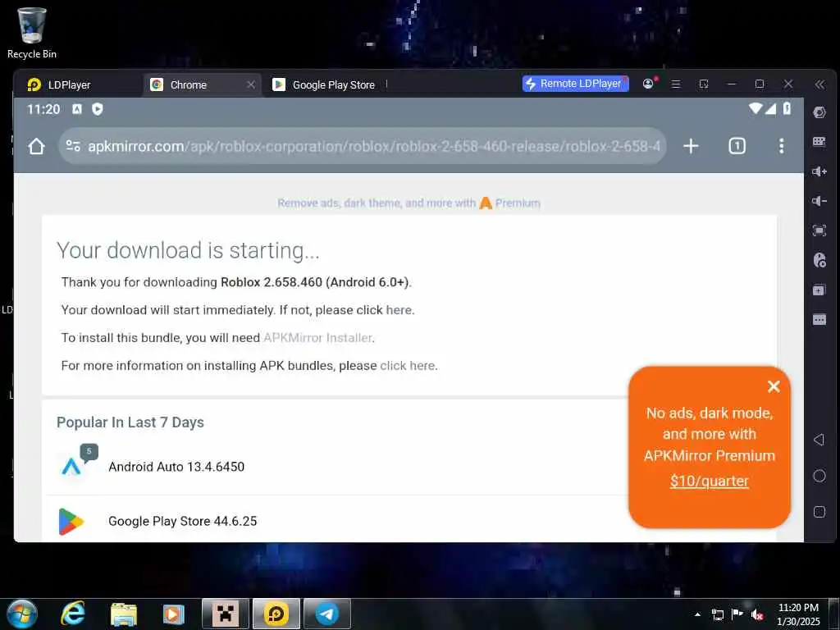This screenshot has width=840, height=630.
Task: Tap the Android home circle button
Action: pyautogui.click(x=819, y=476)
